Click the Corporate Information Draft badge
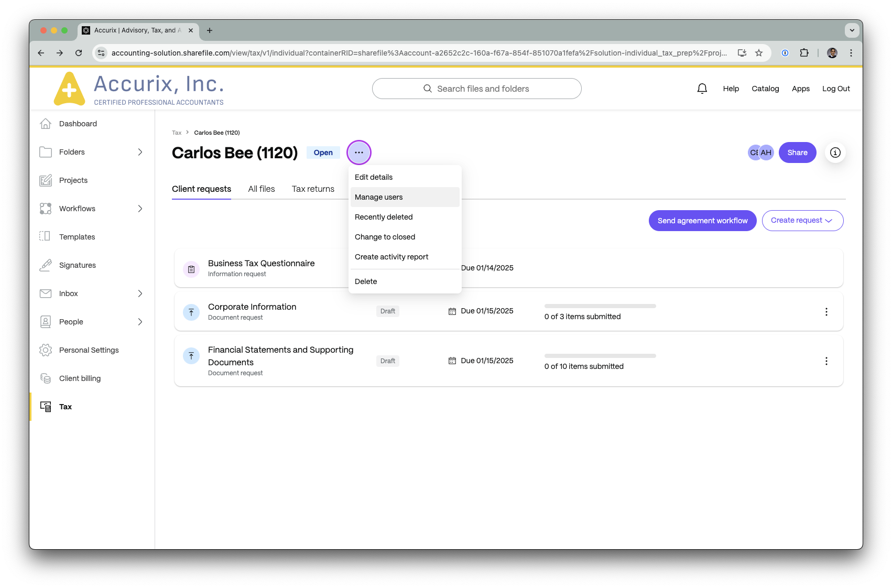Image resolution: width=892 pixels, height=588 pixels. [x=388, y=311]
